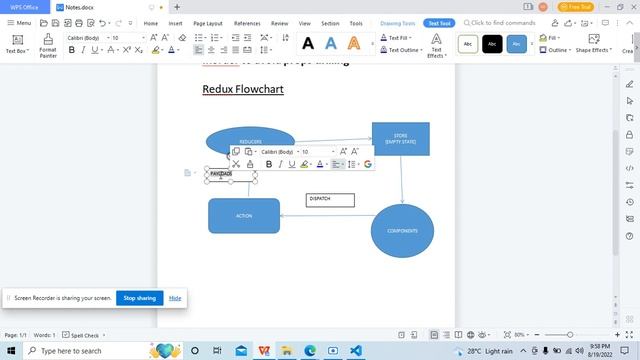Toggle Spell Check in the status bar
Screen dimensions: 640x360
(81, 335)
